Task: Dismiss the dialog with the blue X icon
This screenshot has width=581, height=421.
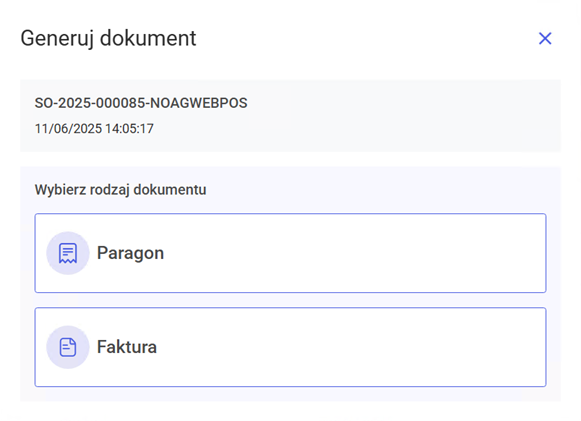Action: [x=545, y=38]
